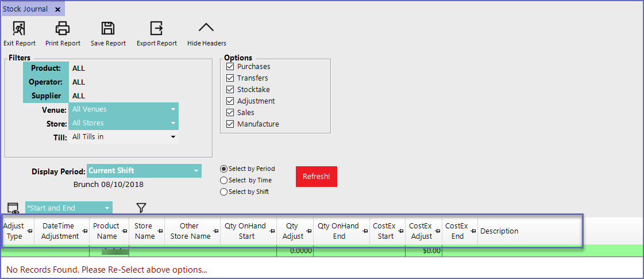644x279 pixels.
Task: Toggle the Stocktake checkbox
Action: click(x=230, y=90)
